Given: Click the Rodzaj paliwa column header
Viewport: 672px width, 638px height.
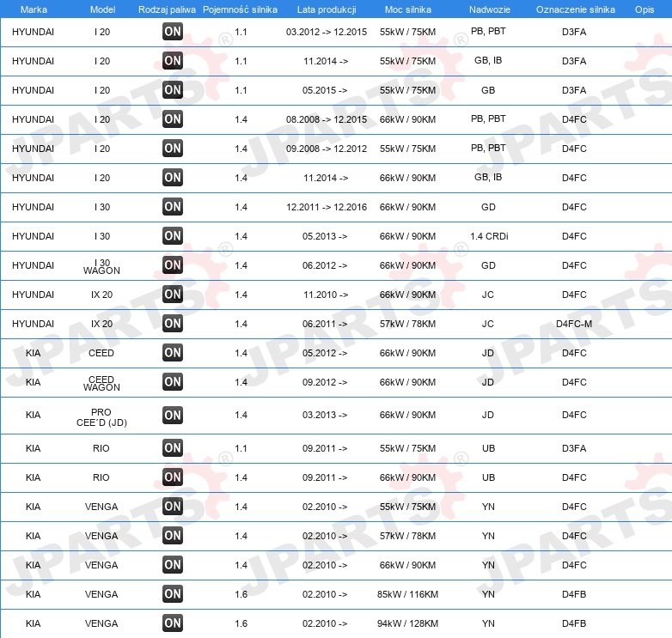Looking at the screenshot, I should [x=167, y=9].
